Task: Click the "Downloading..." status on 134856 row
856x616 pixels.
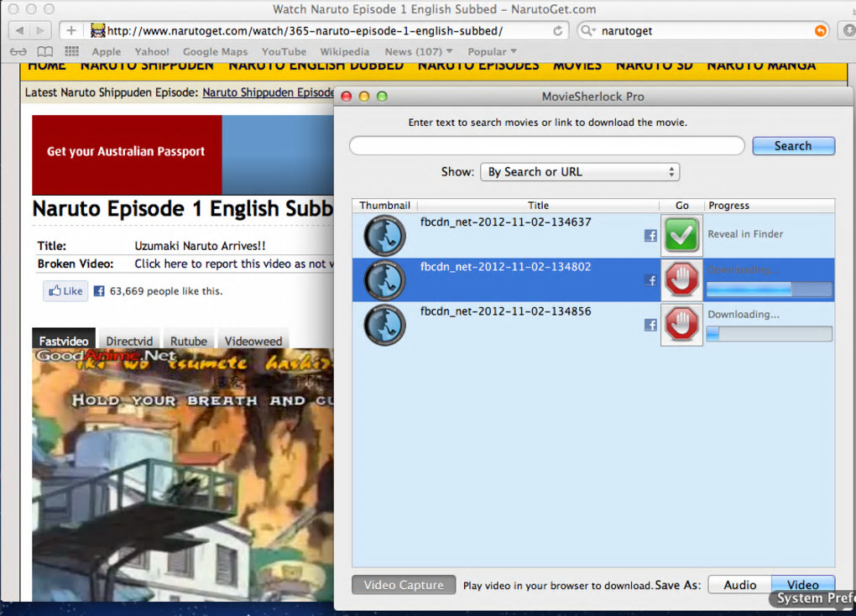Action: (744, 315)
